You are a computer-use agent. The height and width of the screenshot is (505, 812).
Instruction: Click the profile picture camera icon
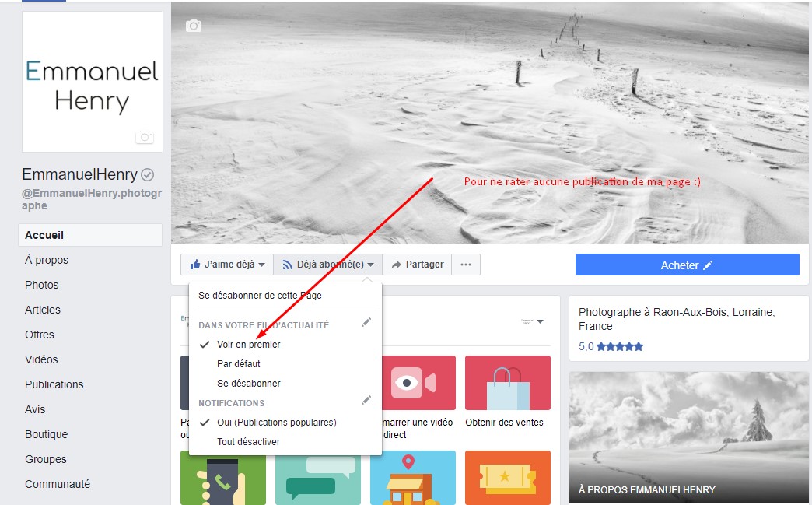pyautogui.click(x=145, y=137)
